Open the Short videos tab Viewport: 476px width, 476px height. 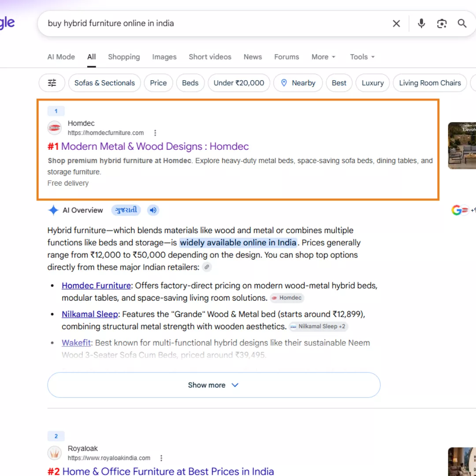tap(210, 57)
